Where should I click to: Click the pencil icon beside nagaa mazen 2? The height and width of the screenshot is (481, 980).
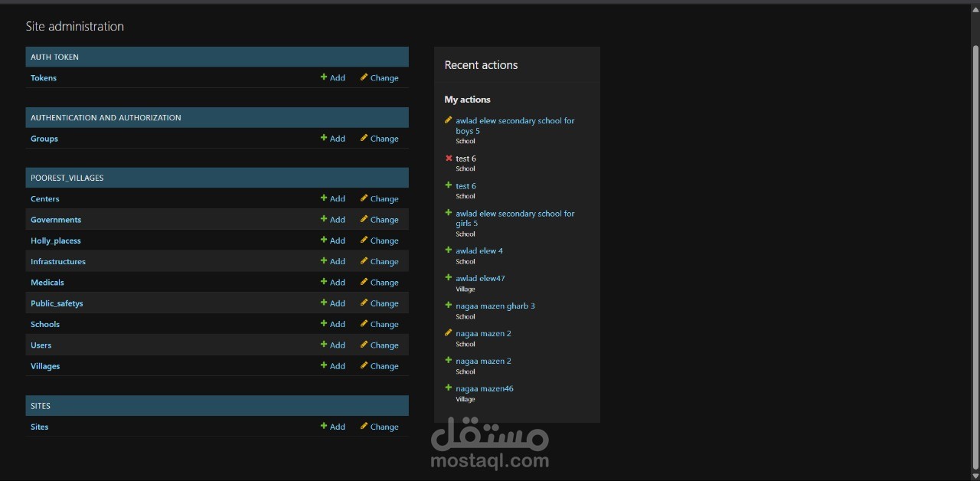pos(448,332)
